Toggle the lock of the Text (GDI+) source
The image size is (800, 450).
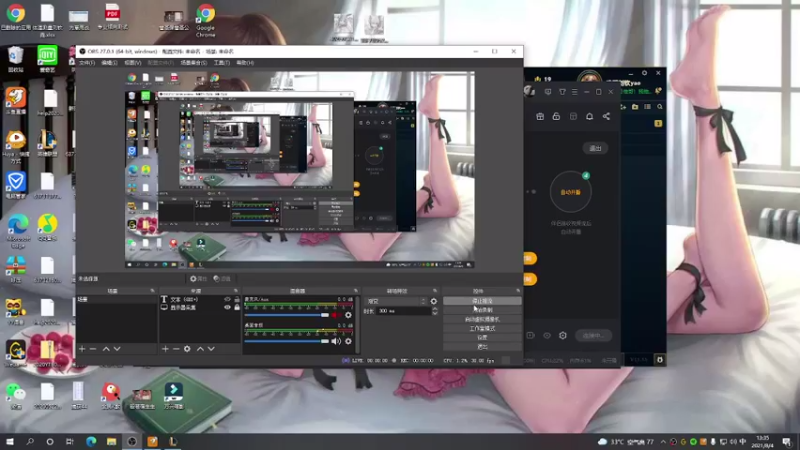pyautogui.click(x=237, y=299)
